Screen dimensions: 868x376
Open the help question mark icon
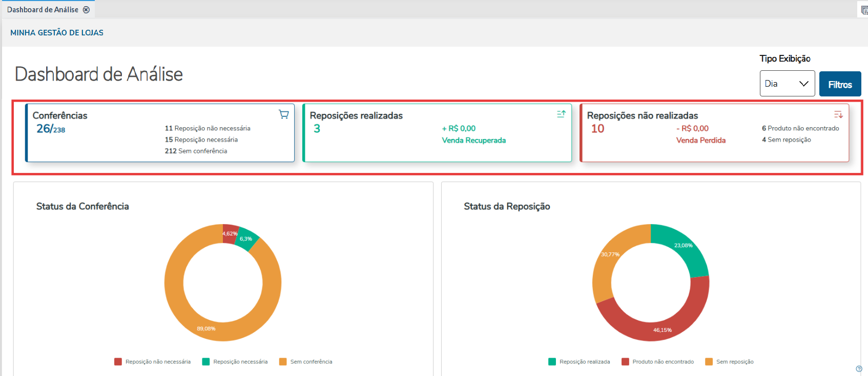pos(859,369)
